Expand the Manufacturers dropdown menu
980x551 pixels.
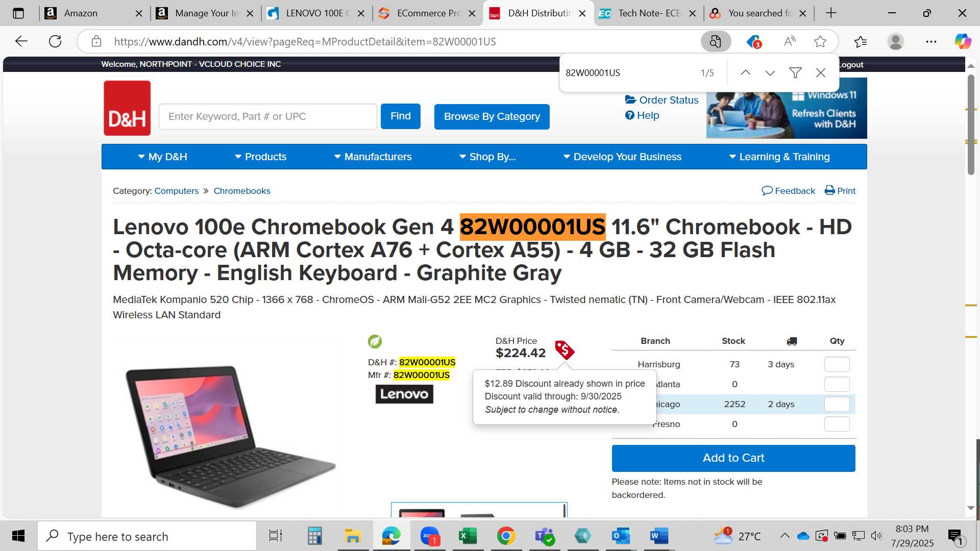coord(373,157)
